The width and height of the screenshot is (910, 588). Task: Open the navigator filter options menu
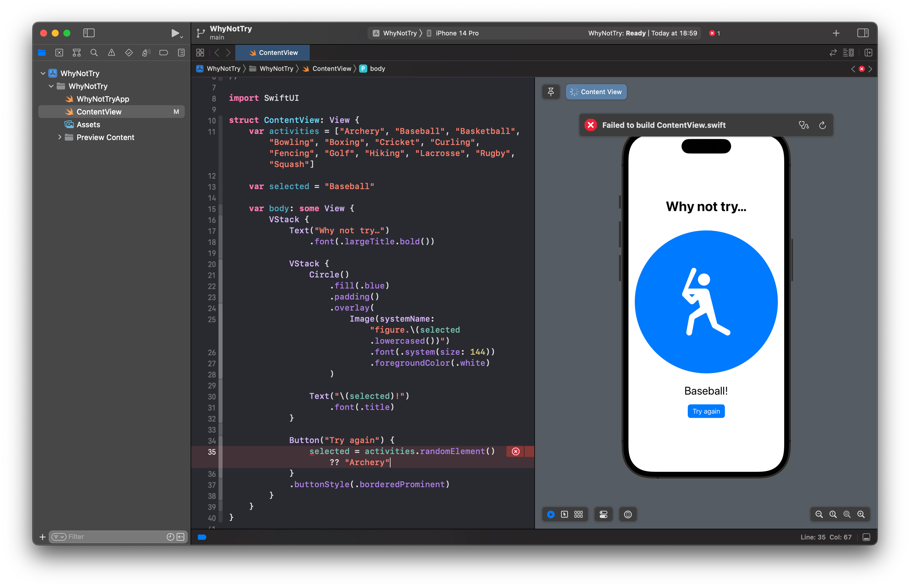pos(59,537)
